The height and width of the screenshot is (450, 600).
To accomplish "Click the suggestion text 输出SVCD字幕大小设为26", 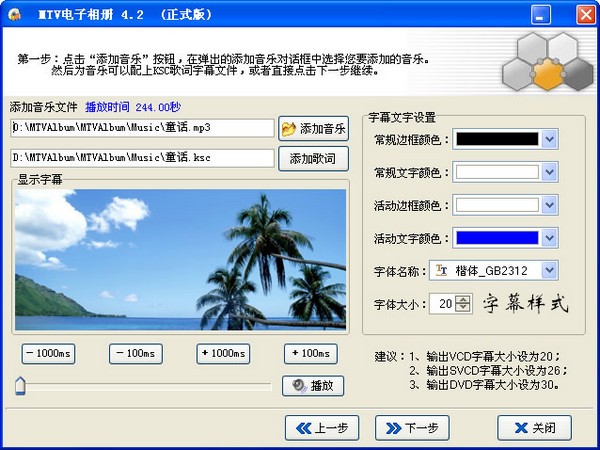I will [x=495, y=370].
